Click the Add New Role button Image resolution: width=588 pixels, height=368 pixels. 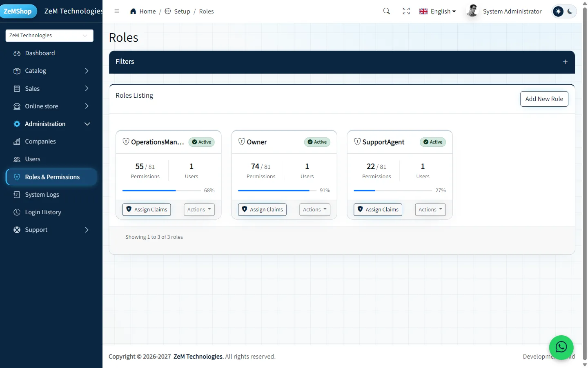tap(544, 99)
